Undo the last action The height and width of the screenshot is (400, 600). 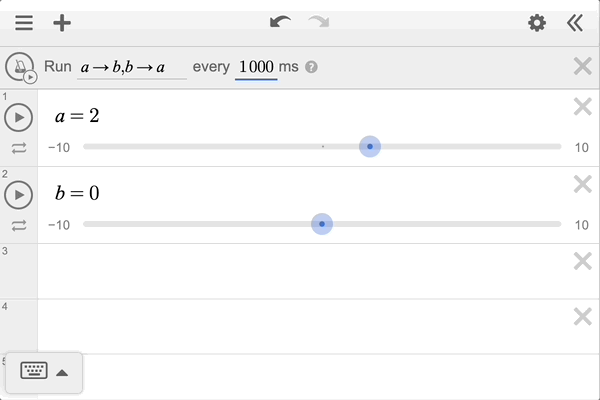pos(280,23)
